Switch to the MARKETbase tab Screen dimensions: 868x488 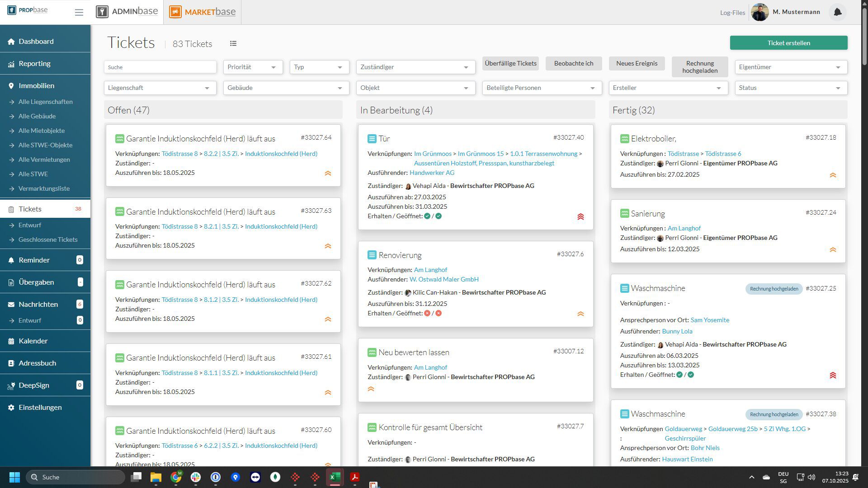[203, 12]
